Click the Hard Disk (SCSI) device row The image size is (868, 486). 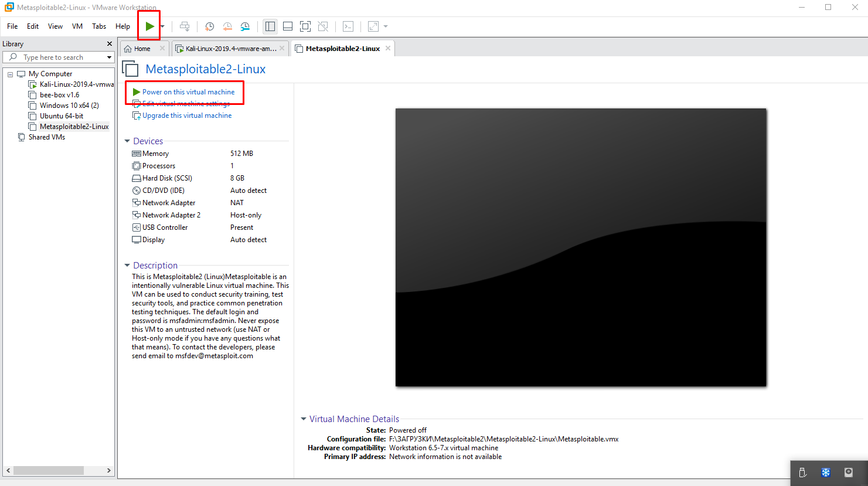pos(210,178)
